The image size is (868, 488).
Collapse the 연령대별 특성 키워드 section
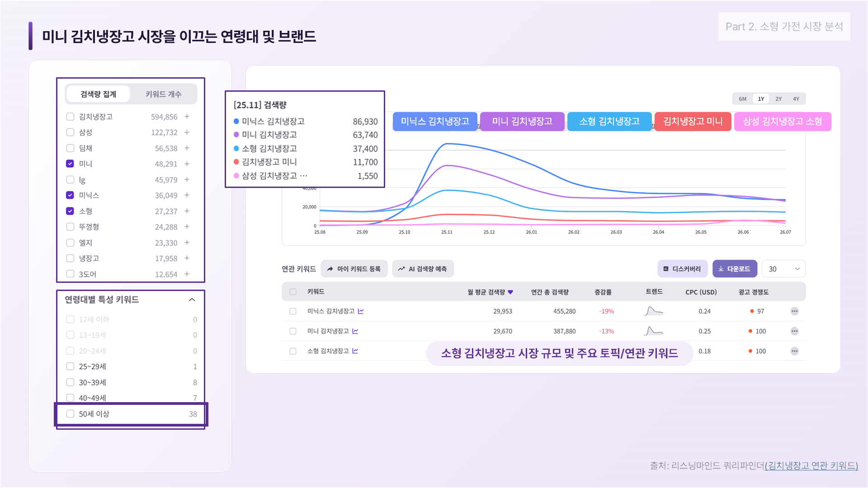tap(192, 300)
